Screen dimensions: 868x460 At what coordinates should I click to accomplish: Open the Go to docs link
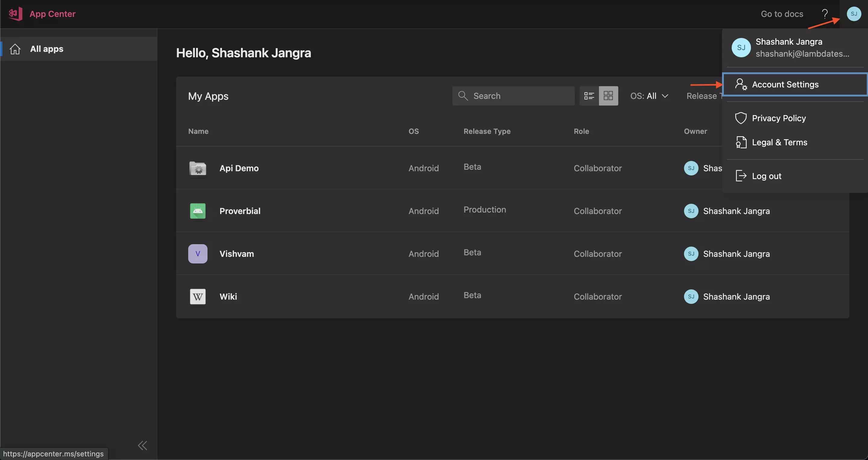tap(782, 14)
